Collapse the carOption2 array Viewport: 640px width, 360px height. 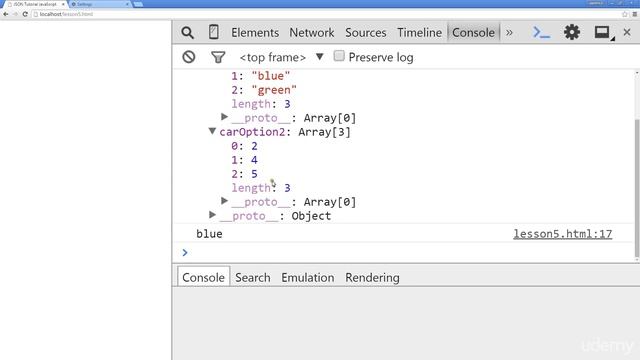pyautogui.click(x=212, y=131)
